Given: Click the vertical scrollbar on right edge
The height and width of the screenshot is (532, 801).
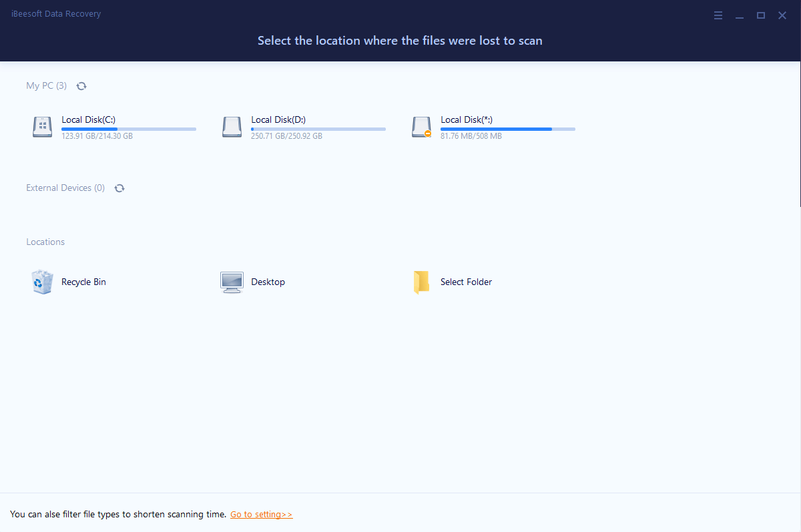Looking at the screenshot, I should 798,134.
